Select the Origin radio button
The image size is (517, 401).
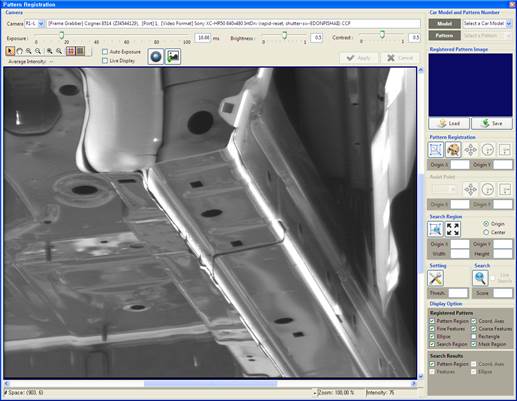[x=486, y=224]
